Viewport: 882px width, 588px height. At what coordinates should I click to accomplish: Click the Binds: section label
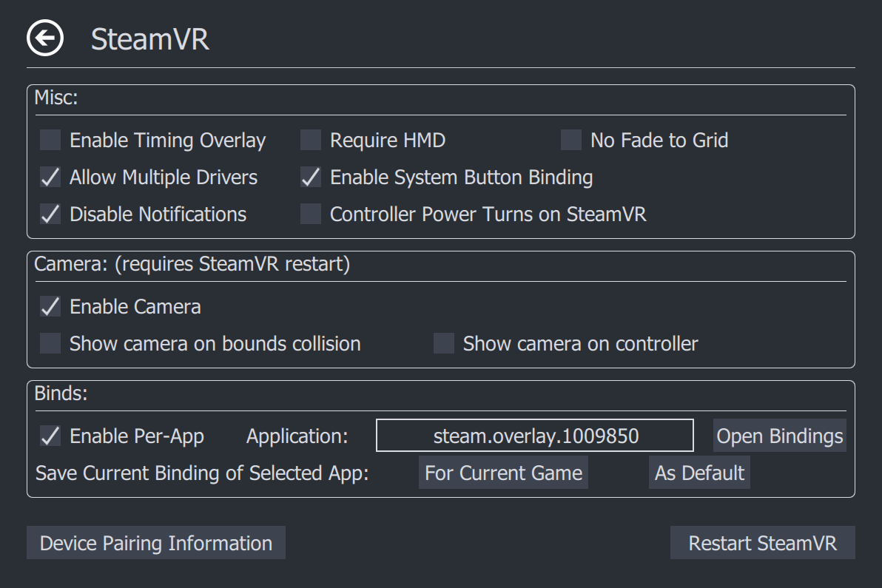[x=61, y=393]
